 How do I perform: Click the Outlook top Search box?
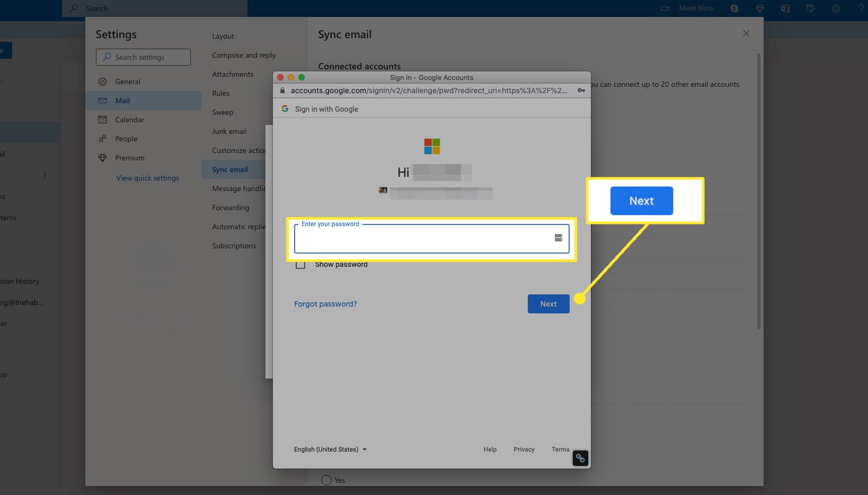pos(155,8)
